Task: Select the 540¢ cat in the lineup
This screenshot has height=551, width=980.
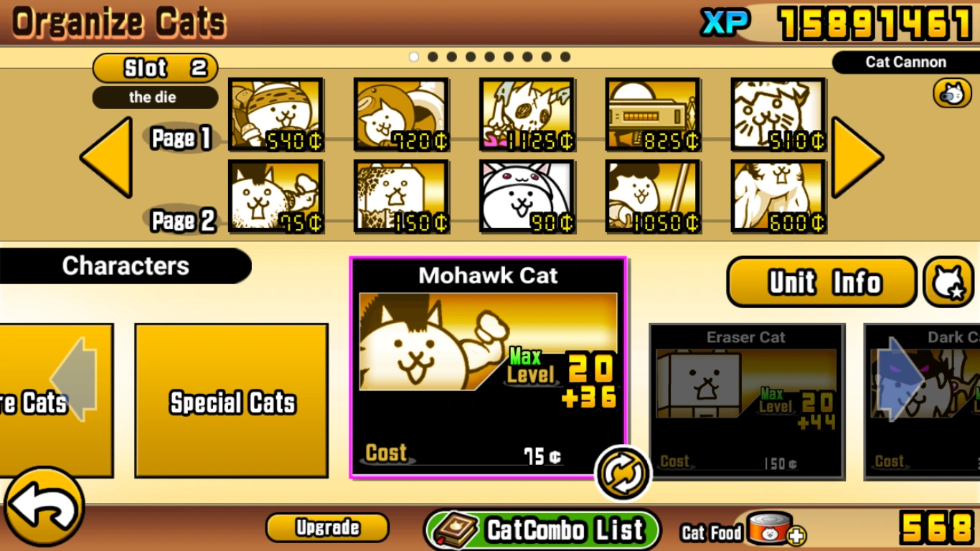Action: point(276,115)
